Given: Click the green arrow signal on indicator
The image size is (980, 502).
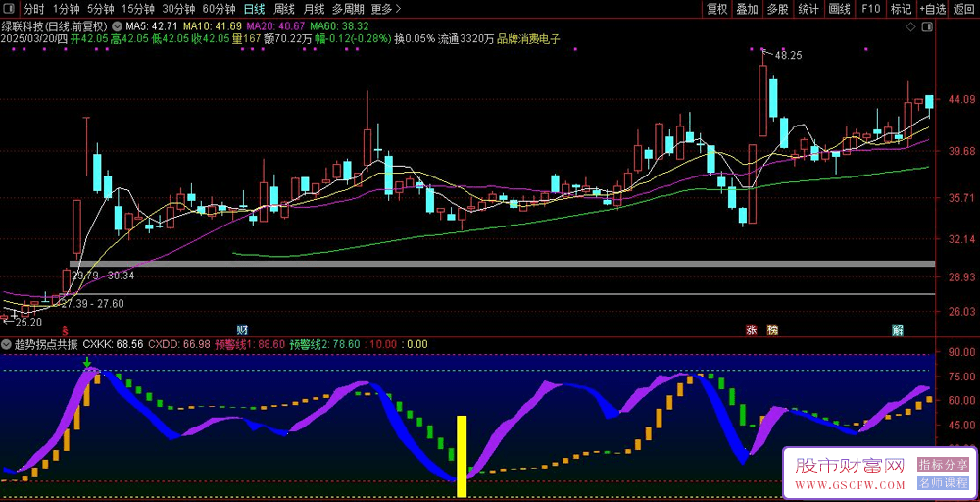Looking at the screenshot, I should coord(88,363).
